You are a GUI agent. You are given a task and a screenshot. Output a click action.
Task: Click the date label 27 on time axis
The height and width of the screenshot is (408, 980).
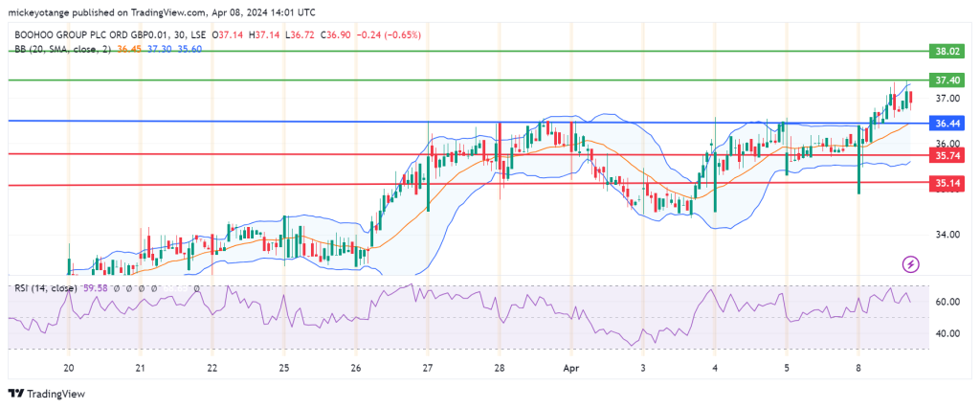(428, 369)
